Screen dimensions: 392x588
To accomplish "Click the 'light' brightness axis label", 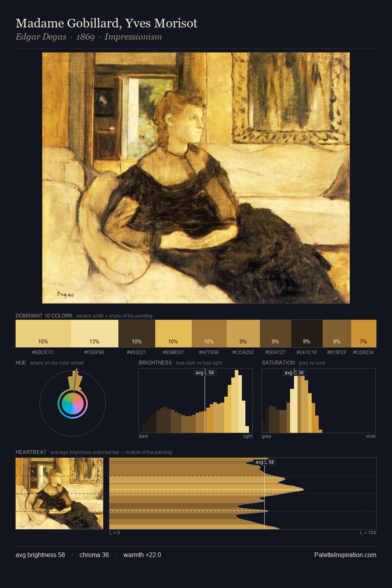I will [x=248, y=436].
